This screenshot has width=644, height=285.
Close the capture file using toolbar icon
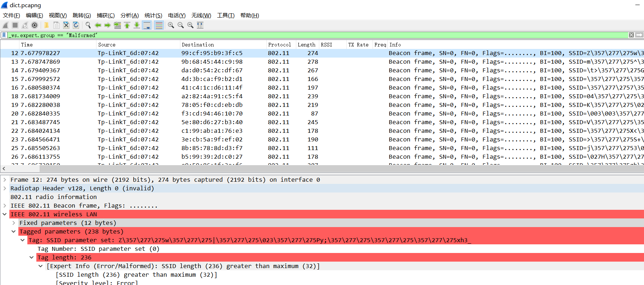[x=66, y=25]
